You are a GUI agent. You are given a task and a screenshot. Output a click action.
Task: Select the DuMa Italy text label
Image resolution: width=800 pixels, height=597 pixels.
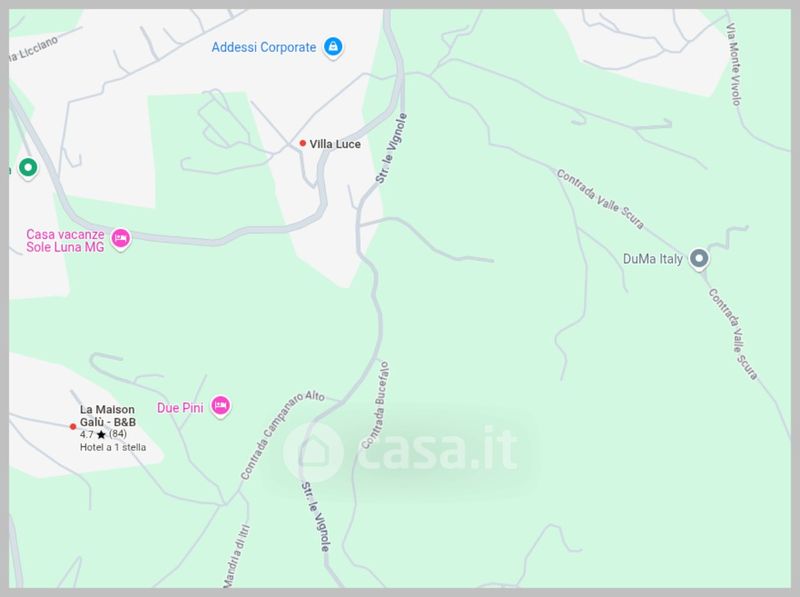(653, 259)
